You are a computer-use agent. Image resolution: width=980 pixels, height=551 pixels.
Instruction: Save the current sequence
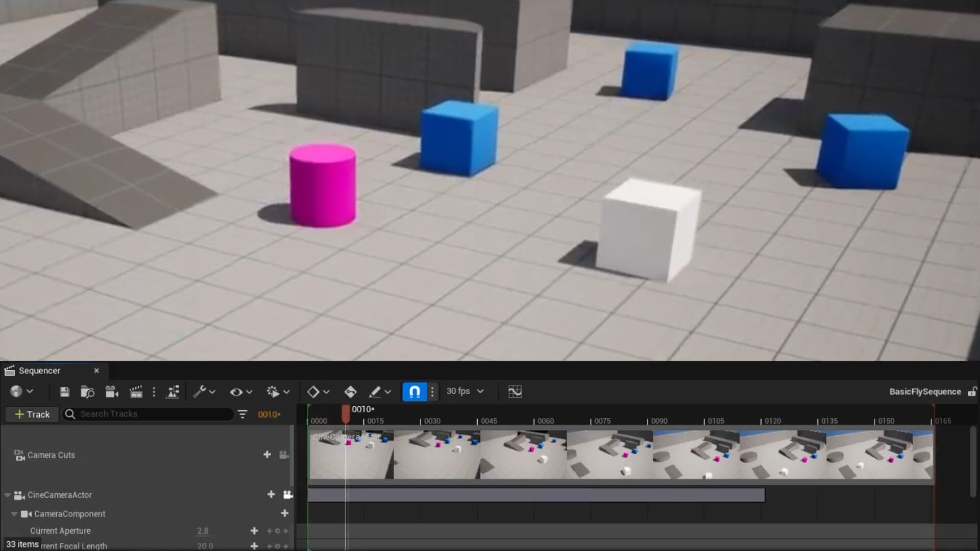point(65,391)
